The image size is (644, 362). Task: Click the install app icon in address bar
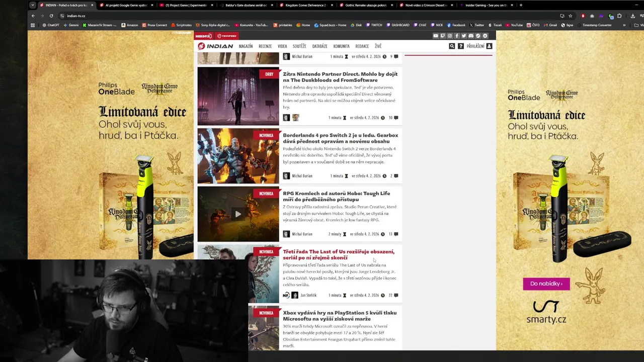click(562, 16)
